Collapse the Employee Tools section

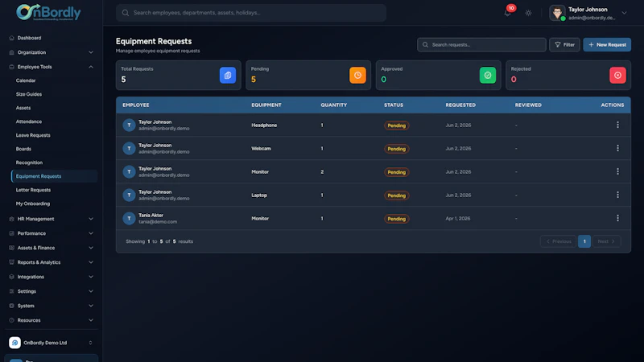[x=51, y=67]
